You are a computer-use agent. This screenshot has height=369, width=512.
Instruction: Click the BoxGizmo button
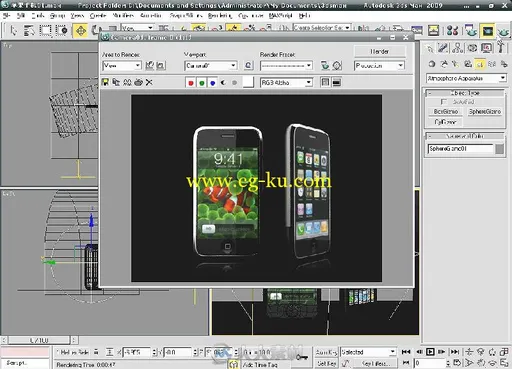click(x=446, y=112)
